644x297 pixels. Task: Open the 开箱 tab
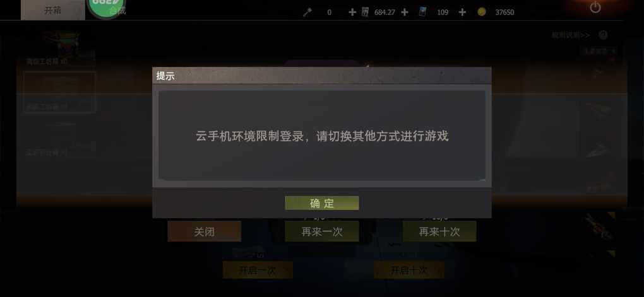coord(52,10)
